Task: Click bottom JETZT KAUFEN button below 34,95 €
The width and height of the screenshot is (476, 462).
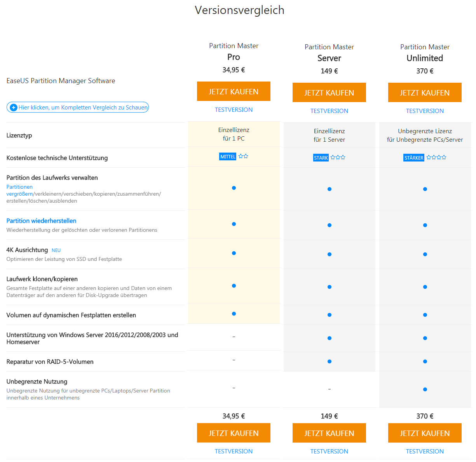Action: click(234, 433)
